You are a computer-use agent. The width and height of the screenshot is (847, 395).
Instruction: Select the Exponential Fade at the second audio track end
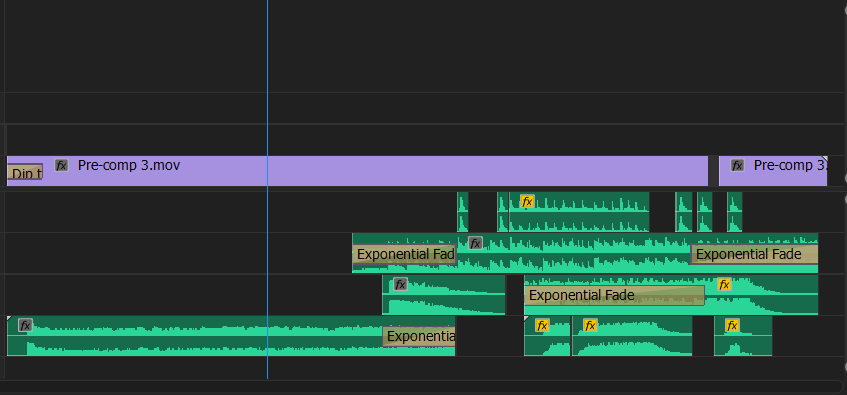[754, 254]
